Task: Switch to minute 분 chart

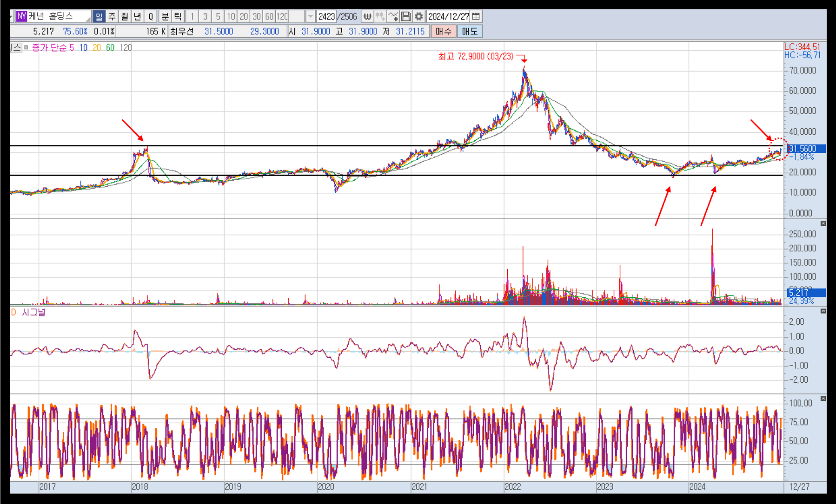Action: coord(165,17)
